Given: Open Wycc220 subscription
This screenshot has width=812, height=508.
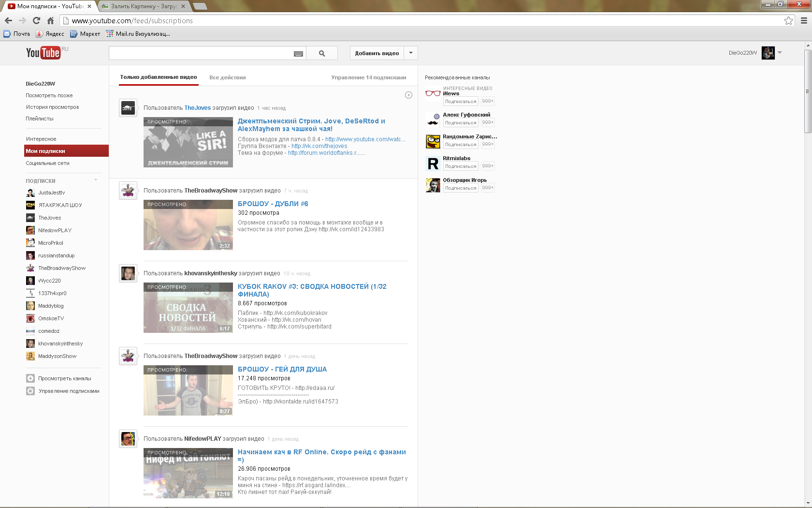Looking at the screenshot, I should click(49, 281).
